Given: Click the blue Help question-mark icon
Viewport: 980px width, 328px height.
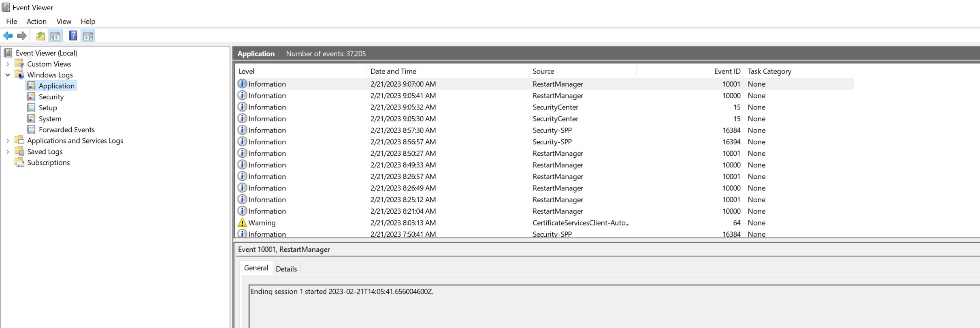Looking at the screenshot, I should [73, 36].
